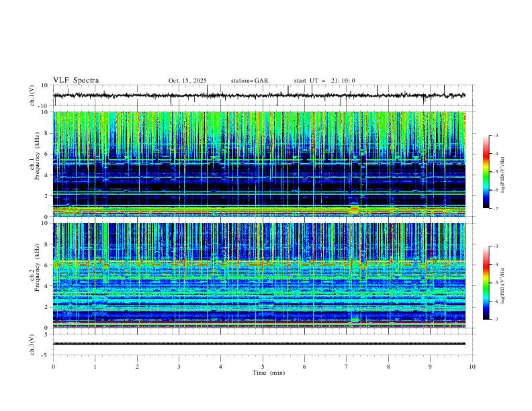The image size is (532, 411).
Task: Click the '-7' value on ch.2 color bar
Action: tap(495, 320)
